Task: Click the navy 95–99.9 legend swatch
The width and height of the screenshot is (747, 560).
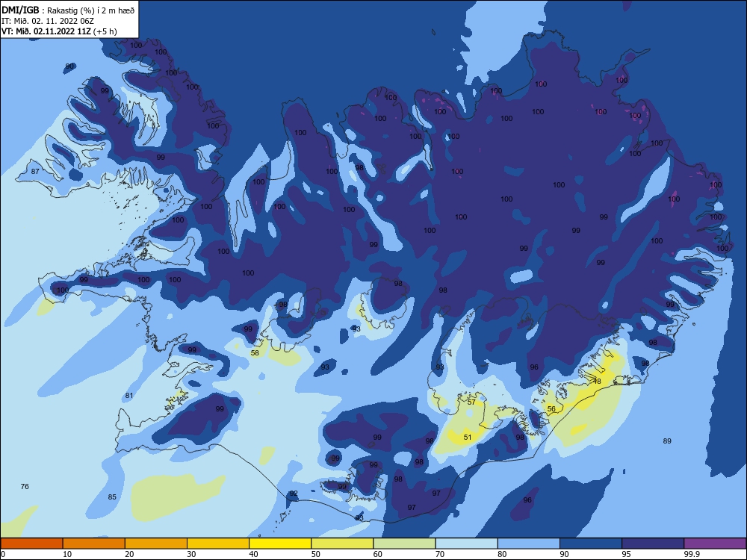Action: click(x=653, y=544)
